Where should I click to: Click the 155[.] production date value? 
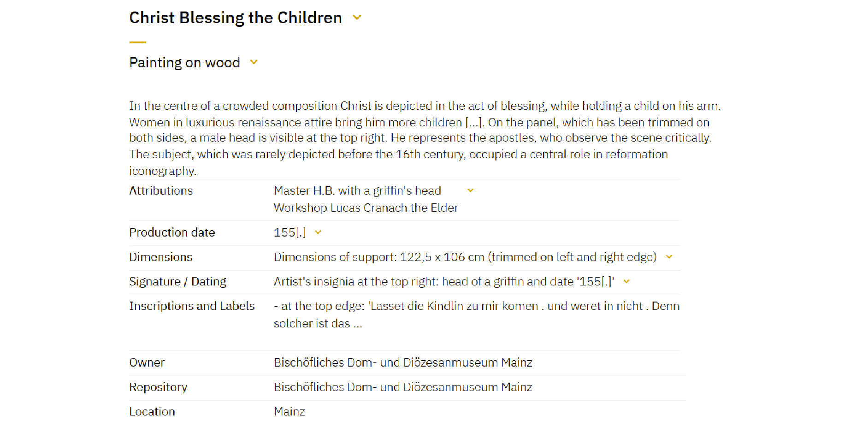pos(290,232)
